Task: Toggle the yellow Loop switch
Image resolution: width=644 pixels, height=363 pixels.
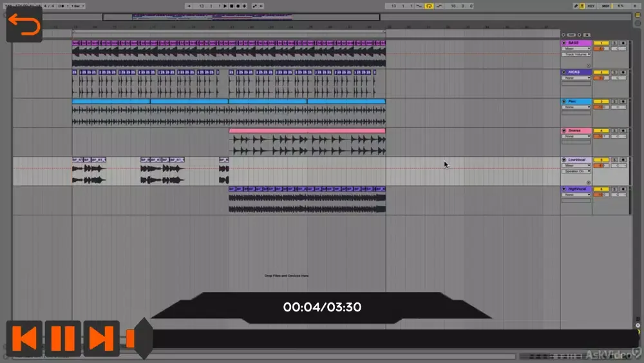Action: tap(429, 6)
